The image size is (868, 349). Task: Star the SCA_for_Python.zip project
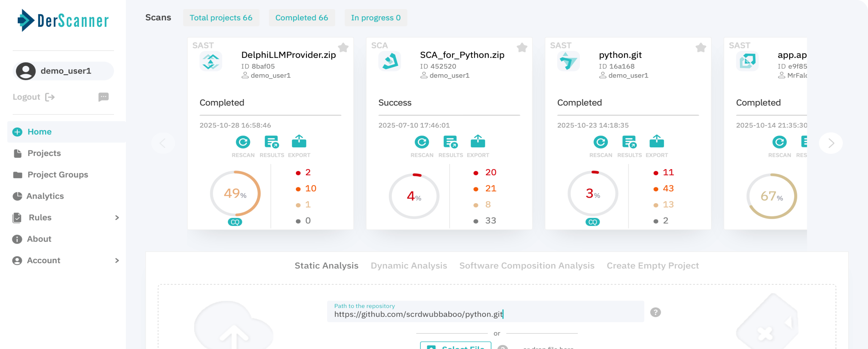coord(522,47)
